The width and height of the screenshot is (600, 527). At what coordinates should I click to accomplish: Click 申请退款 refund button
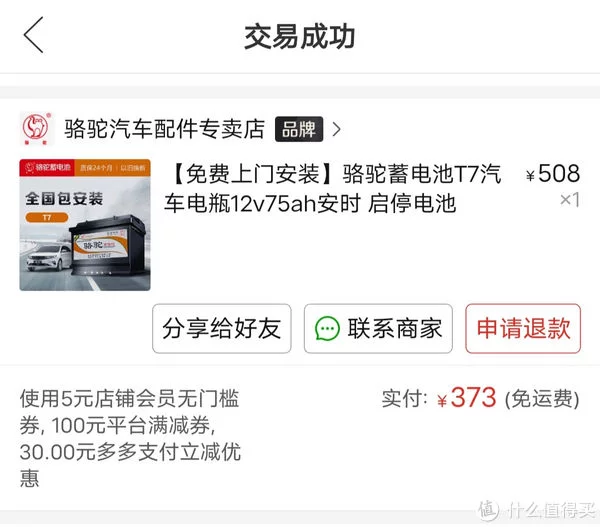(523, 328)
